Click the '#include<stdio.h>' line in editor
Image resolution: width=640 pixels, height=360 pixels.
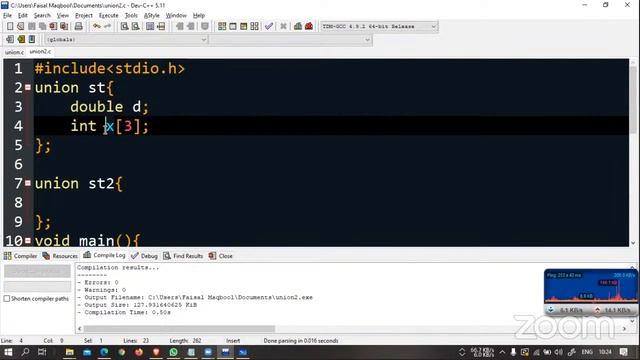[110, 68]
